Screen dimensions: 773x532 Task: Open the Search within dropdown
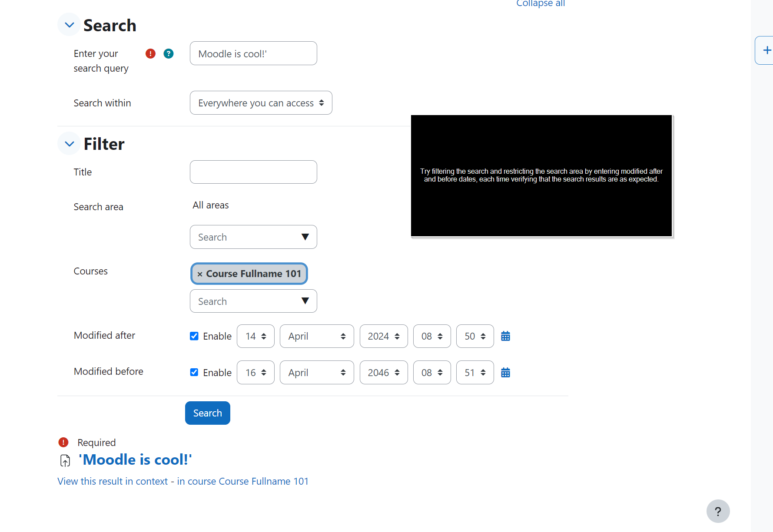point(261,103)
